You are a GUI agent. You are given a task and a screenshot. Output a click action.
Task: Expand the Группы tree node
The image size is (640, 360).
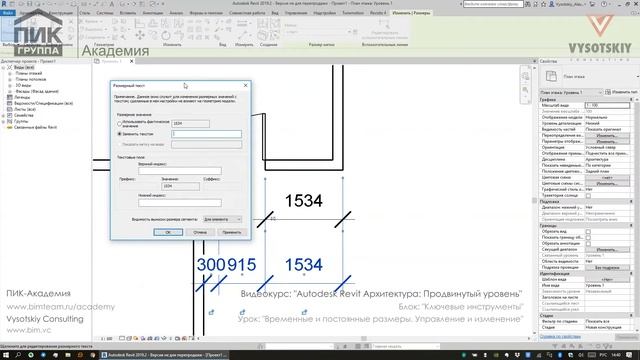[3, 122]
